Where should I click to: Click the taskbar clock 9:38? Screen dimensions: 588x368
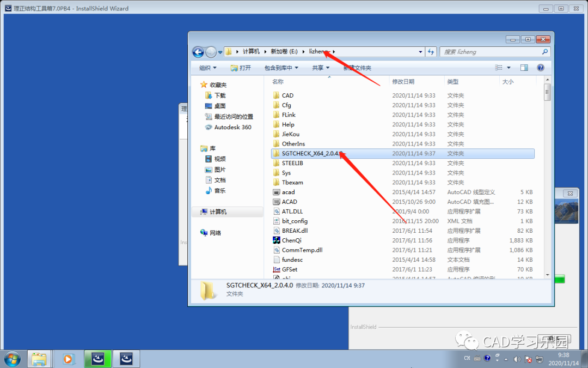(x=563, y=355)
